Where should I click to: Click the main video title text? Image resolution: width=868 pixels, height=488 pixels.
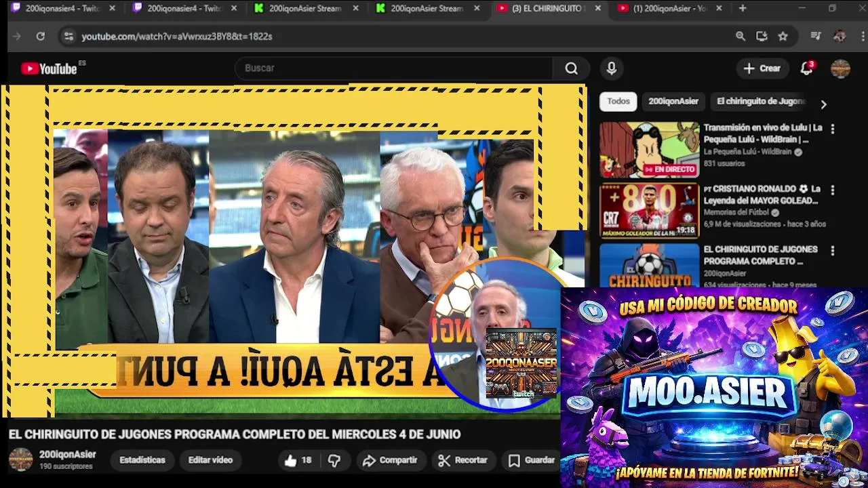[235, 434]
